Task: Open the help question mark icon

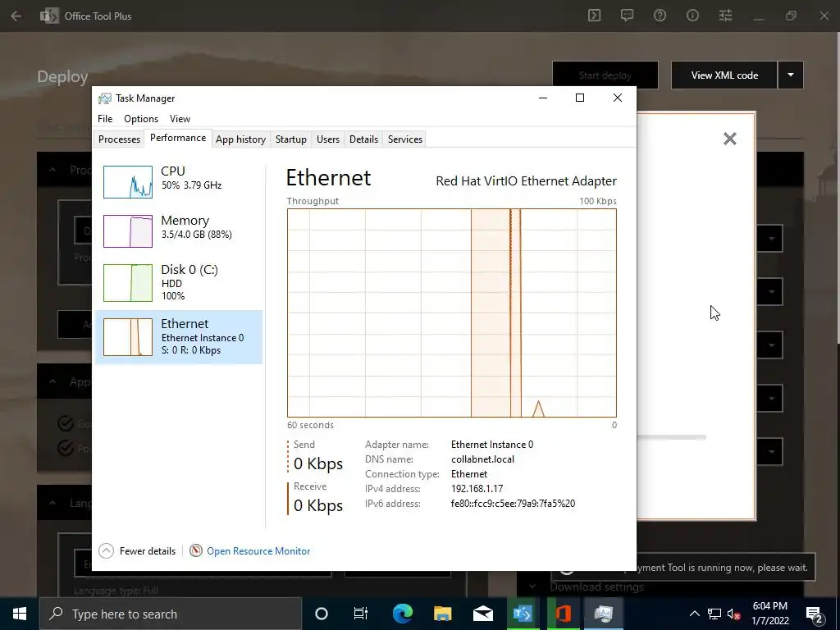Action: tap(660, 16)
